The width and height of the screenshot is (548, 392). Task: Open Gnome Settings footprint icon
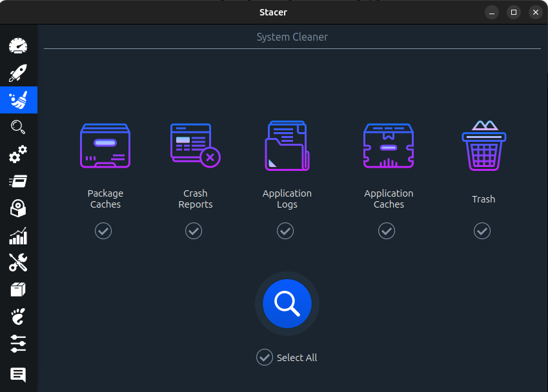[x=18, y=317]
